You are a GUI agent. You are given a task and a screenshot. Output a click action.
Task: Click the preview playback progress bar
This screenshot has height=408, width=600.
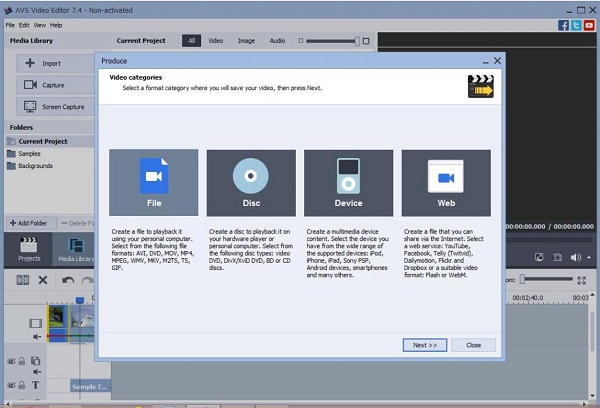(549, 239)
